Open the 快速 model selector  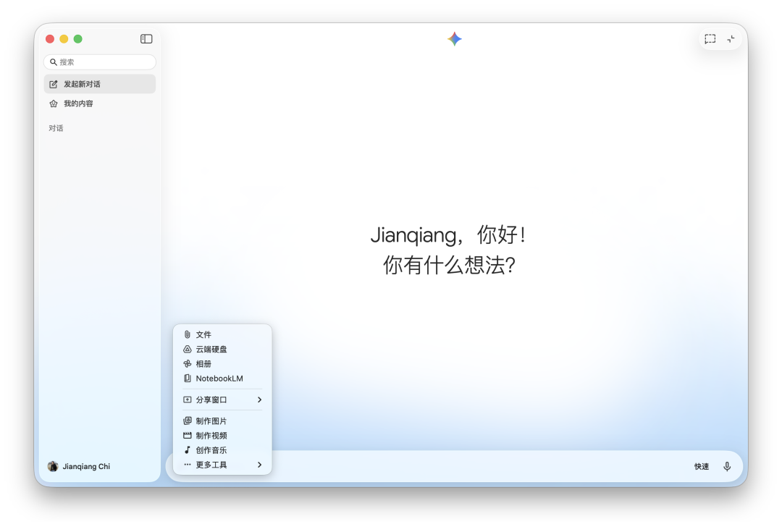coord(702,467)
